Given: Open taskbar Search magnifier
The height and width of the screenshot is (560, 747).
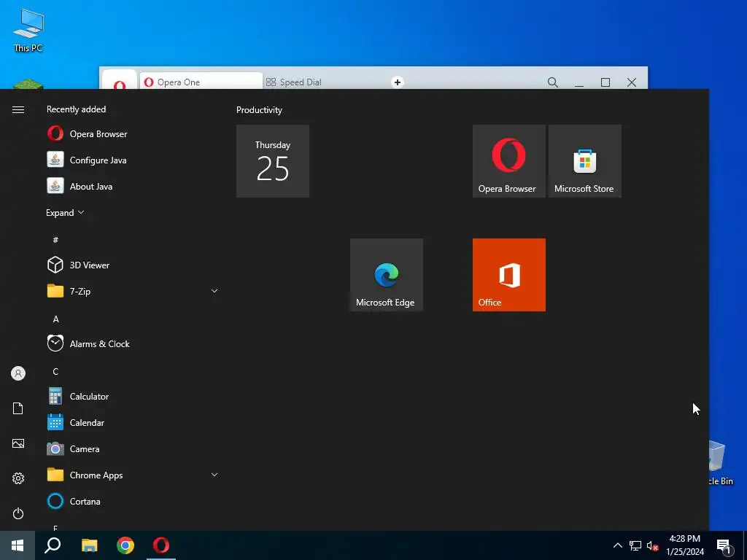Looking at the screenshot, I should click(x=53, y=545).
